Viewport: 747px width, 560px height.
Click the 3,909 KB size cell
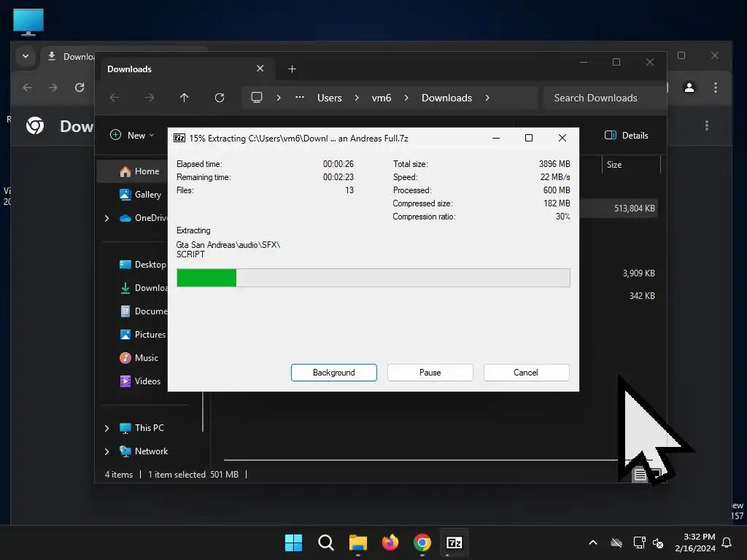pos(638,273)
